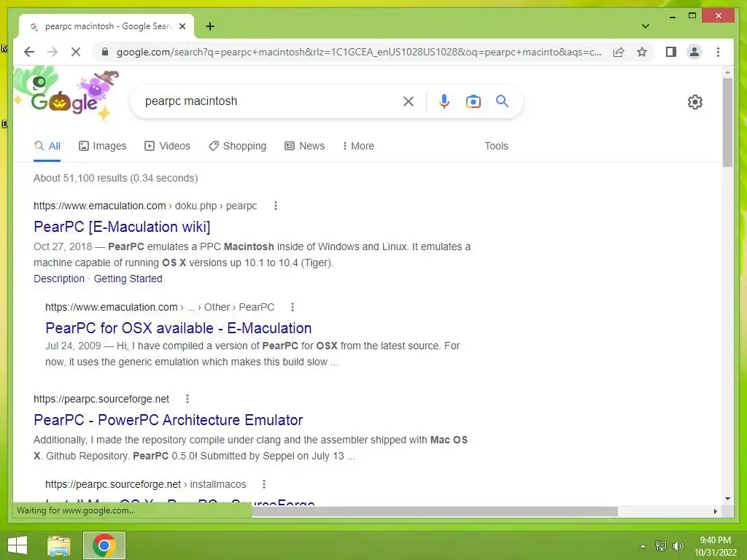
Task: Open options for sourceforge installmacos result
Action: tap(264, 484)
